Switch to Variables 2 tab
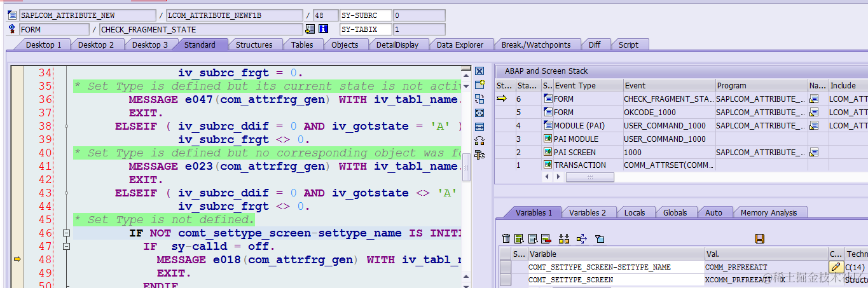Screen dimensions: 868x288 click(588, 212)
